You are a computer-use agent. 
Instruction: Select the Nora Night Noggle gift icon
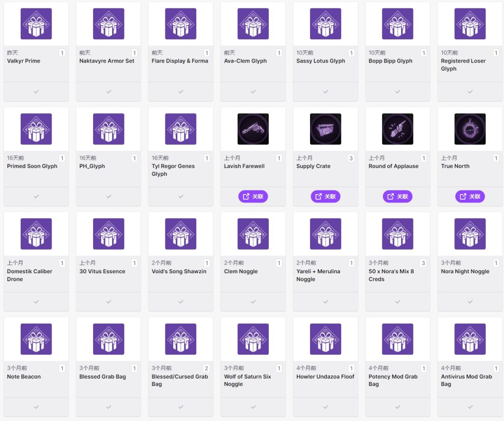(470, 234)
